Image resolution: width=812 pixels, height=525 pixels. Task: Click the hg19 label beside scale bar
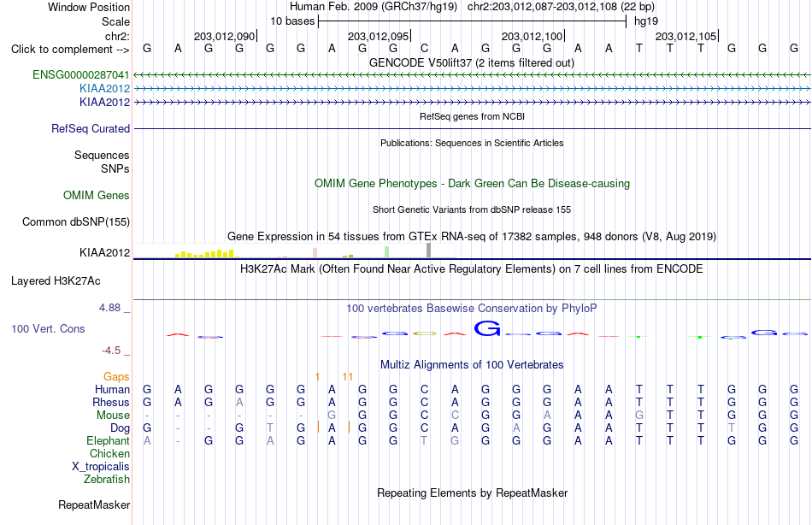coord(646,21)
